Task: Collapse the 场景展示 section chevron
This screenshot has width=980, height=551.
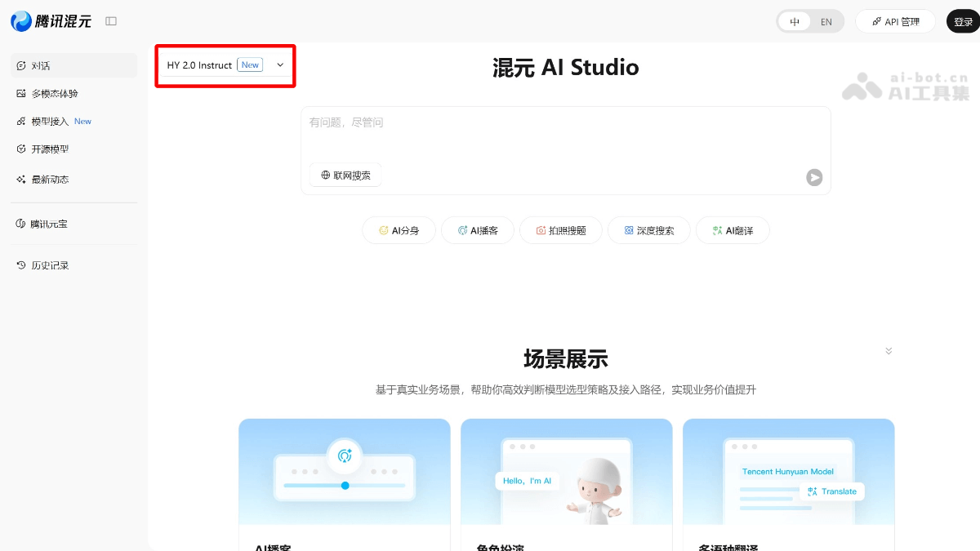Action: click(889, 350)
